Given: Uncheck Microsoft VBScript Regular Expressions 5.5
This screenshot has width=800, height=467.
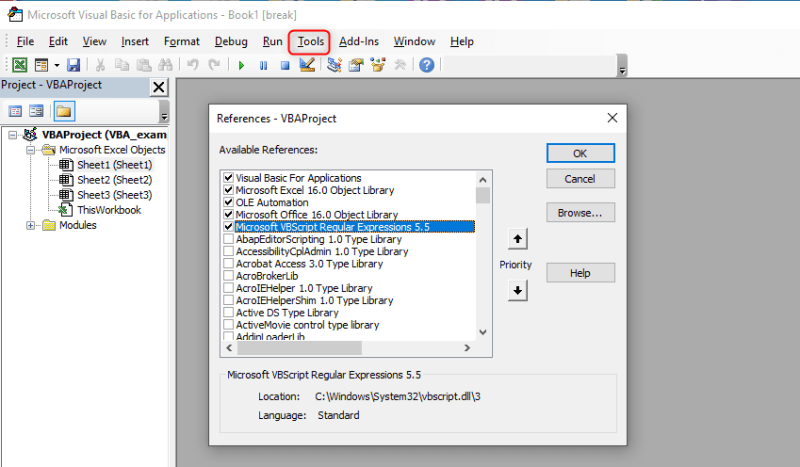Looking at the screenshot, I should [229, 227].
